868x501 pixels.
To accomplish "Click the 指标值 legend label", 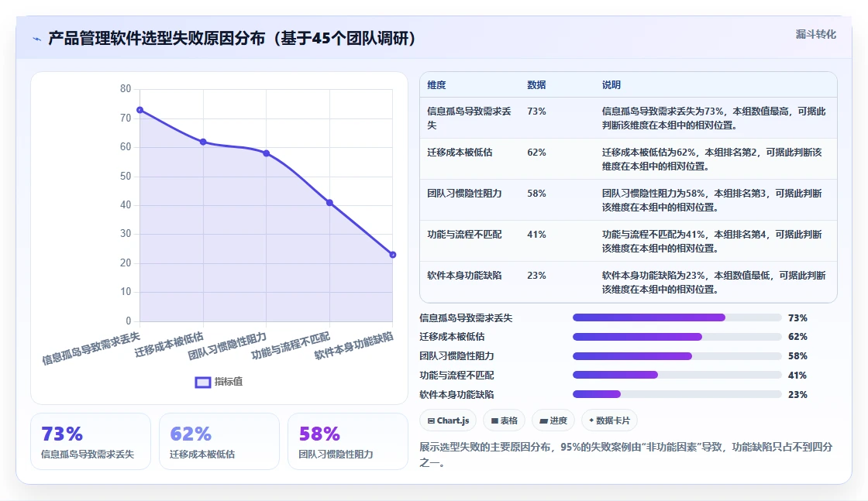I will tap(229, 382).
